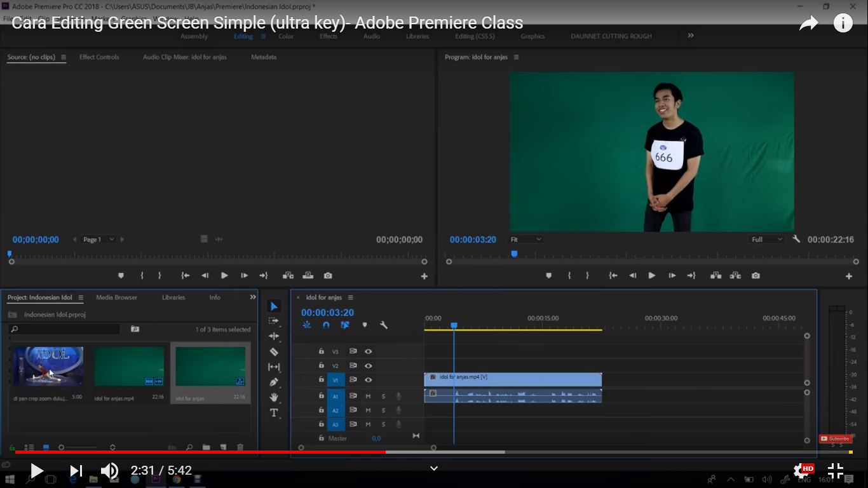Select the Type tool

point(274,413)
